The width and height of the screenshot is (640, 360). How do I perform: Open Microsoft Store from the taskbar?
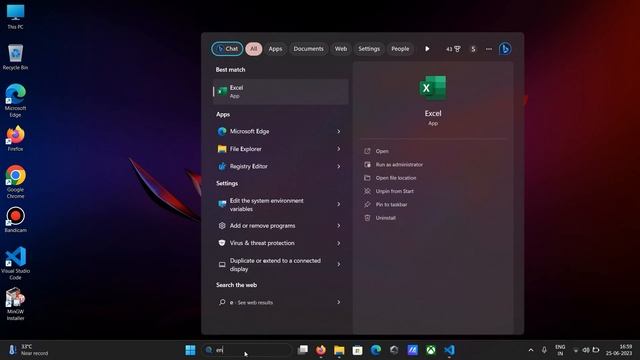point(358,350)
